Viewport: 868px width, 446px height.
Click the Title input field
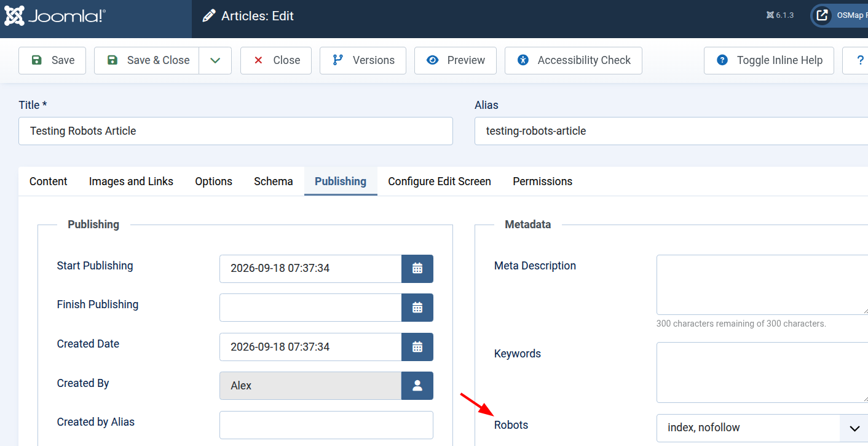[x=235, y=131]
